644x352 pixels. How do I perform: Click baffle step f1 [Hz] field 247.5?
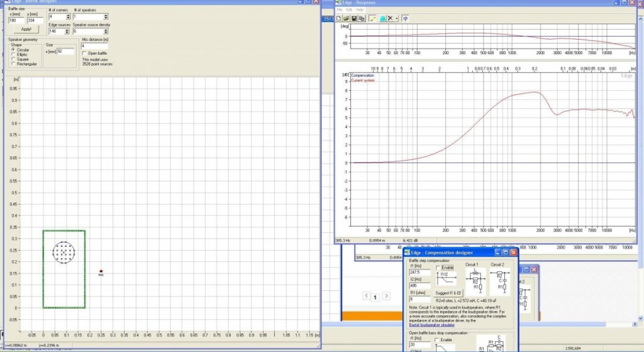419,272
